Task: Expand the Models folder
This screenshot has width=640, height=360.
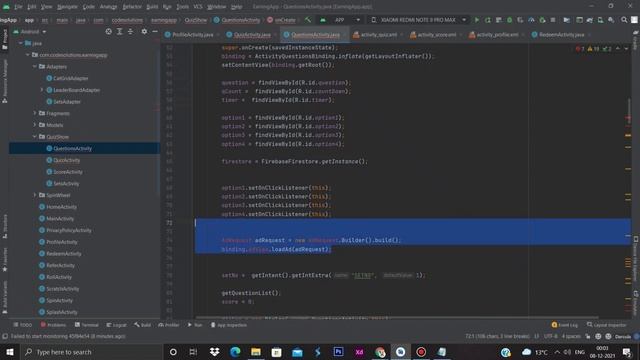Action: coord(35,125)
